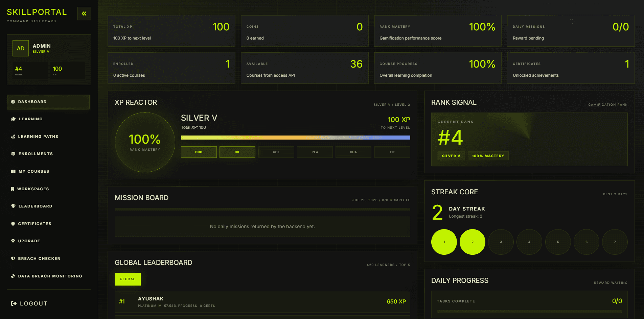
Task: Open the Coins stat card
Action: [x=305, y=31]
